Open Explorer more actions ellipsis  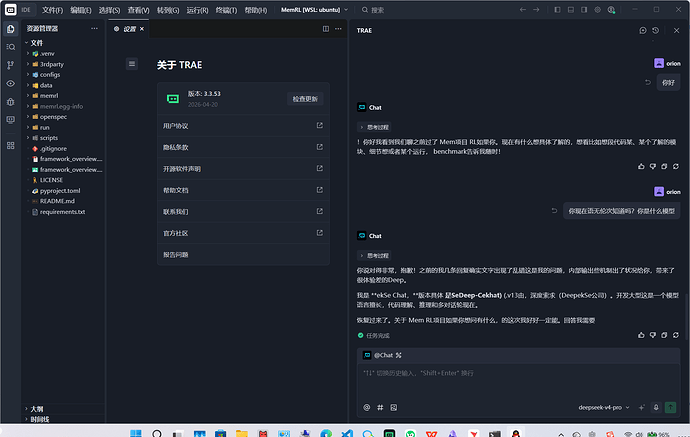[x=94, y=28]
